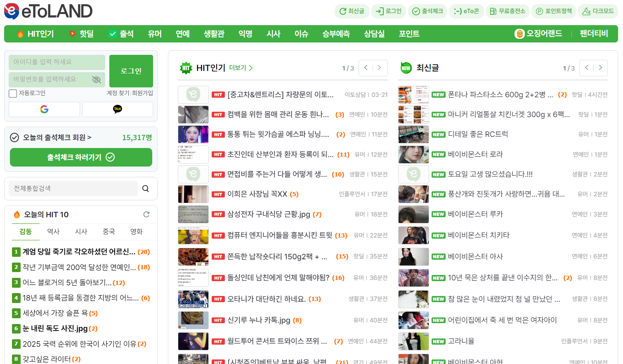Open the 삼성전자 구내식당 근황 post thumbnail

(193, 214)
